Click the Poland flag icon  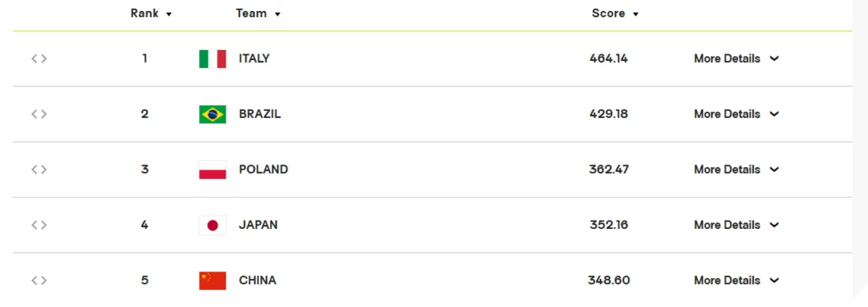(x=213, y=170)
